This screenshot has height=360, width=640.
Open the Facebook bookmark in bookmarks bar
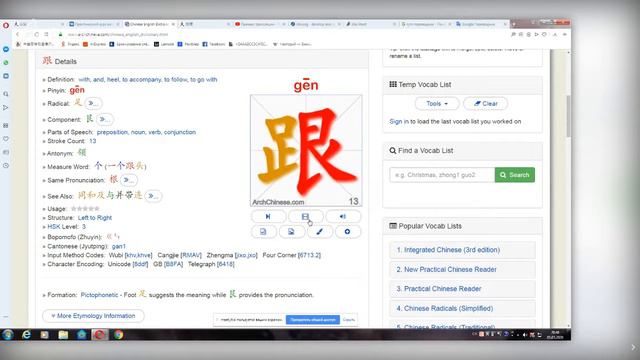pyautogui.click(x=213, y=44)
